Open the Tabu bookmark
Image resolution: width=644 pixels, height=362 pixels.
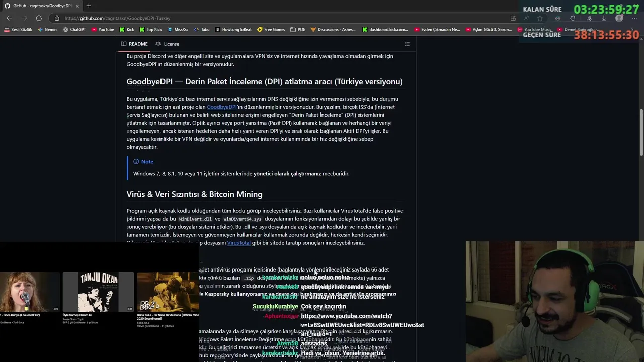(x=202, y=29)
